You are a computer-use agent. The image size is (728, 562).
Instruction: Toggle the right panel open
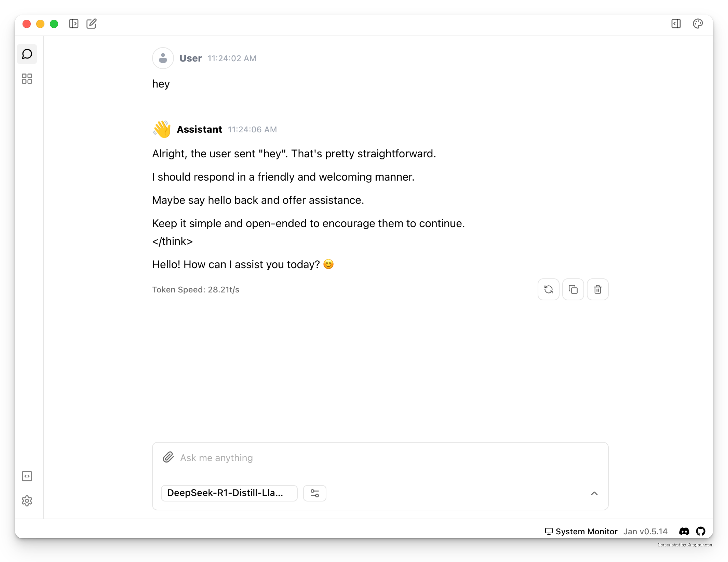click(x=676, y=24)
